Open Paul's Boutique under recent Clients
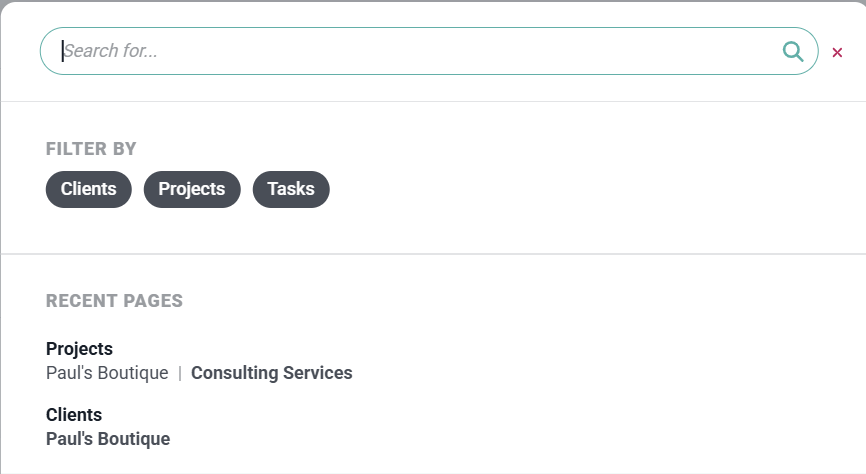 (108, 439)
